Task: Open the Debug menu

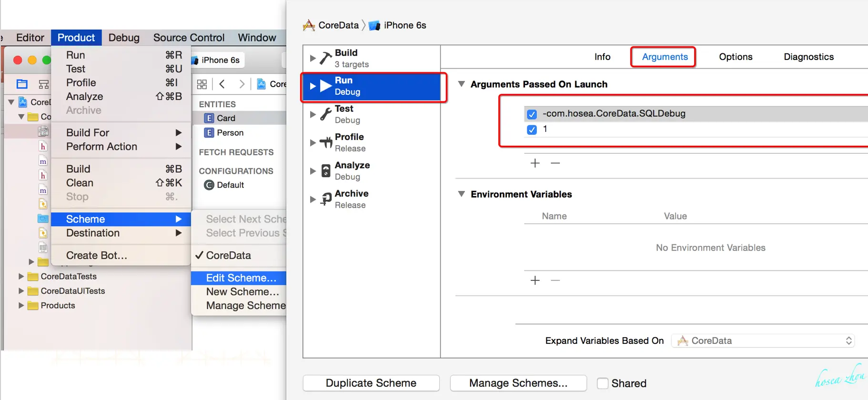Action: pyautogui.click(x=124, y=38)
